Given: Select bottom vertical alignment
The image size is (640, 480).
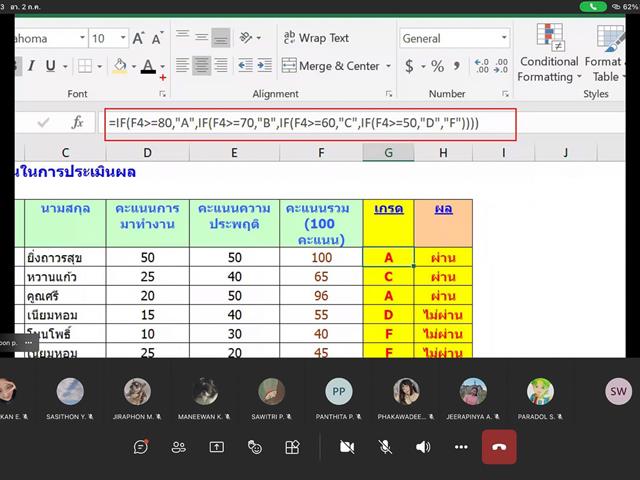Looking at the screenshot, I should point(221,38).
